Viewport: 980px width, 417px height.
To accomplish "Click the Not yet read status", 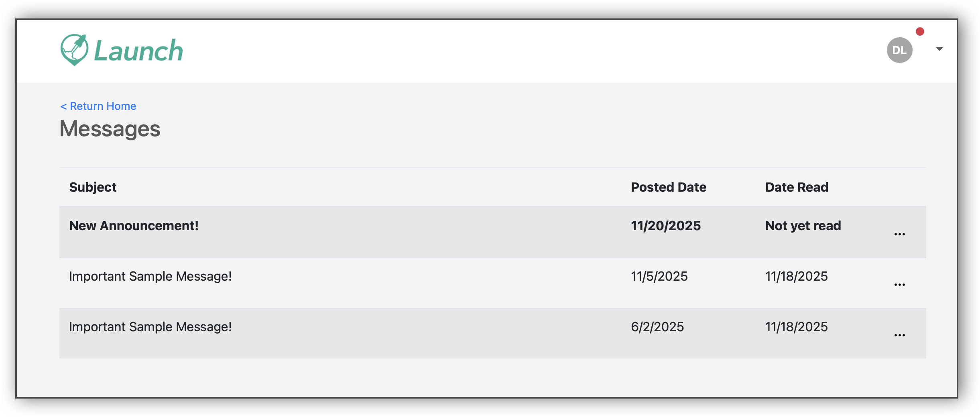I will click(803, 226).
